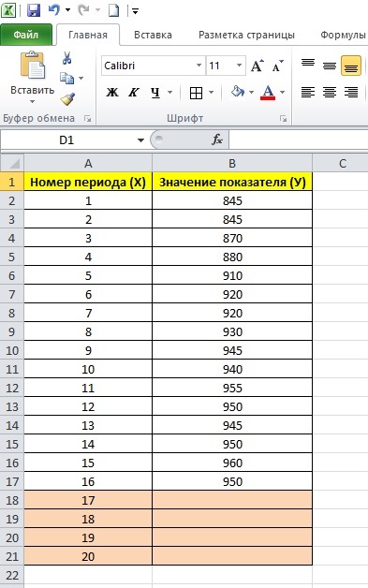The width and height of the screenshot is (368, 588).
Task: Apply cell borders icon
Action: tap(197, 93)
